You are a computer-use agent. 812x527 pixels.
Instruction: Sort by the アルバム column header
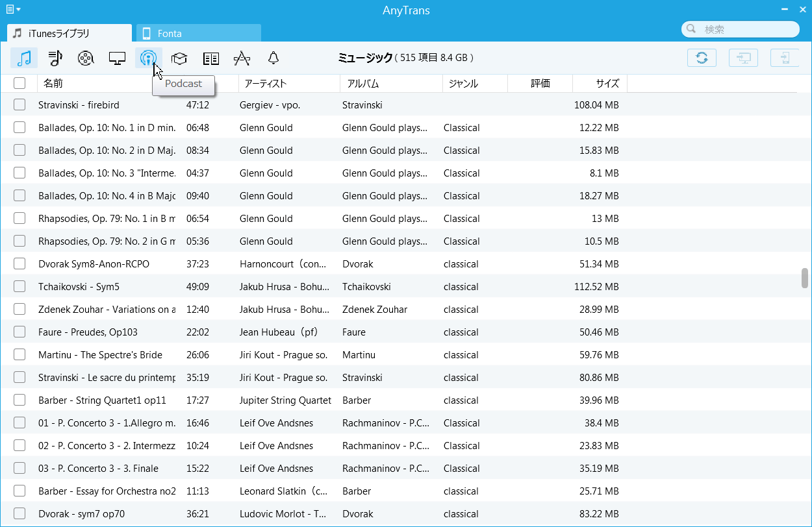tap(363, 83)
